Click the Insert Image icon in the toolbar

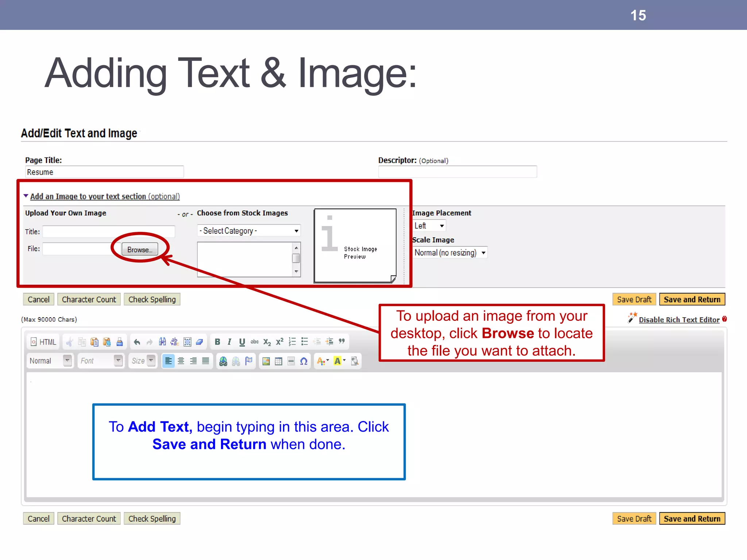tap(266, 361)
